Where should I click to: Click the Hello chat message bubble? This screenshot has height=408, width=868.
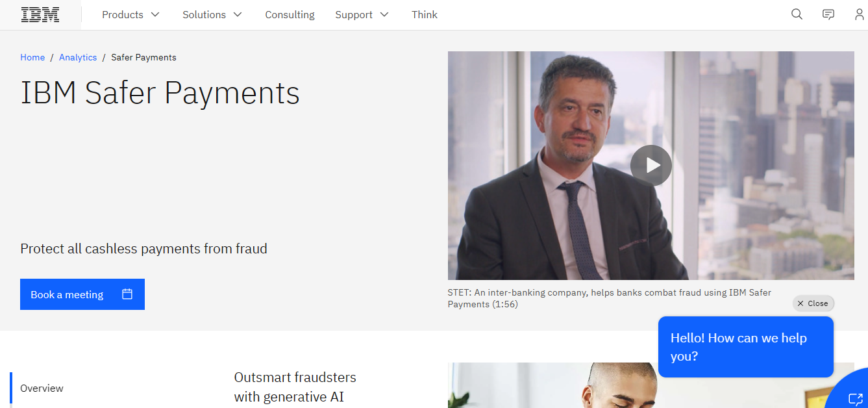[745, 347]
